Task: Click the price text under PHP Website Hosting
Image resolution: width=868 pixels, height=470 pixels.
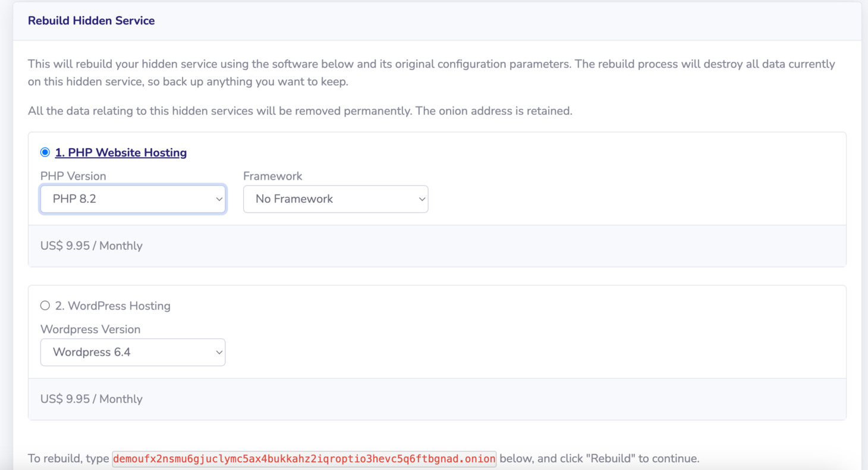Action: tap(92, 246)
